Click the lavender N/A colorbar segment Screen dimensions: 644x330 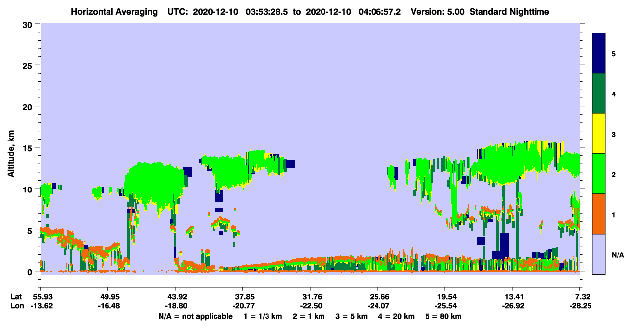click(599, 254)
